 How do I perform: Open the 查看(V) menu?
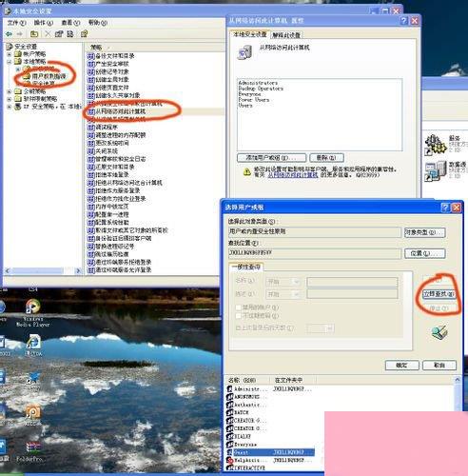click(x=70, y=23)
